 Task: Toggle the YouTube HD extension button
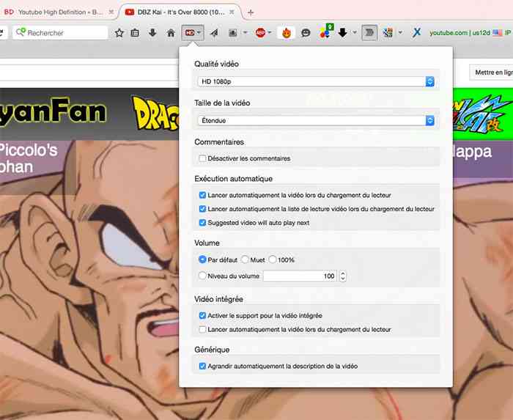[x=193, y=33]
